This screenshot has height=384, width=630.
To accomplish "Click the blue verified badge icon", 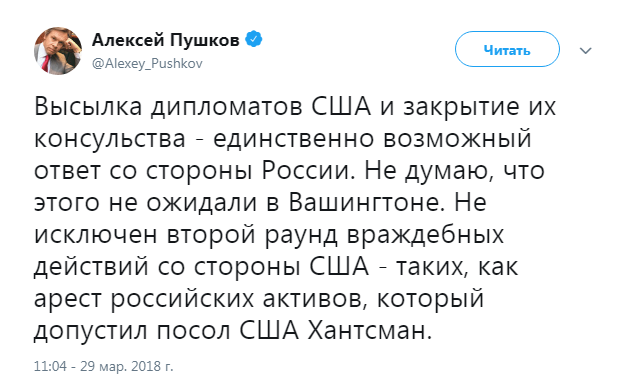I will (x=254, y=39).
